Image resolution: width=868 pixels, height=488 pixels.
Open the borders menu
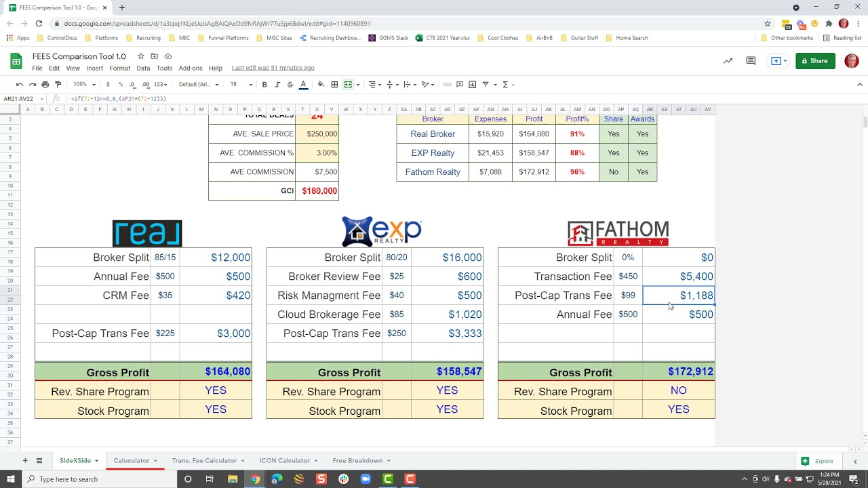[x=334, y=85]
